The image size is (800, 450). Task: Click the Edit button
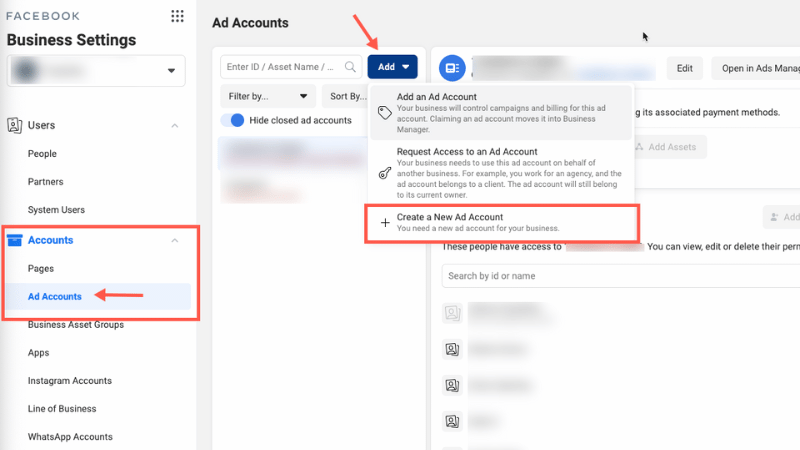(x=685, y=68)
